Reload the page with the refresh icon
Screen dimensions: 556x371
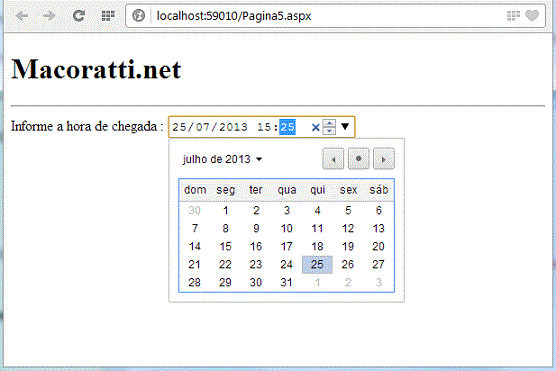coord(78,16)
